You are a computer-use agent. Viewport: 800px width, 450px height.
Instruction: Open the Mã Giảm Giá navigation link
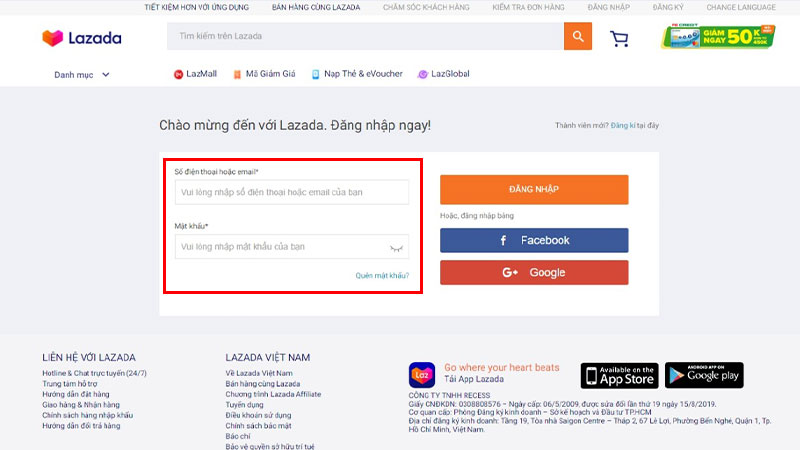[x=270, y=74]
